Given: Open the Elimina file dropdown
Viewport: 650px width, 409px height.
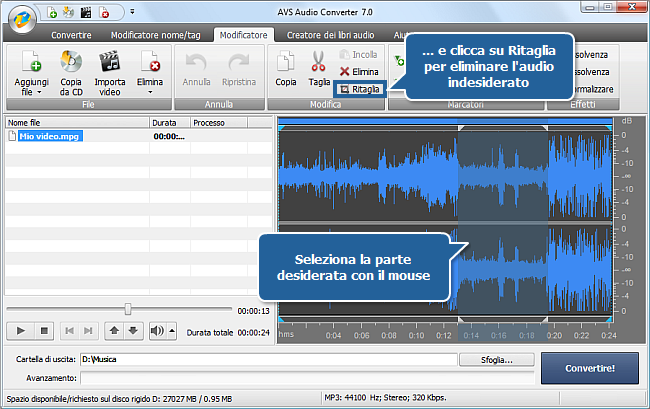Looking at the screenshot, I should [x=149, y=94].
